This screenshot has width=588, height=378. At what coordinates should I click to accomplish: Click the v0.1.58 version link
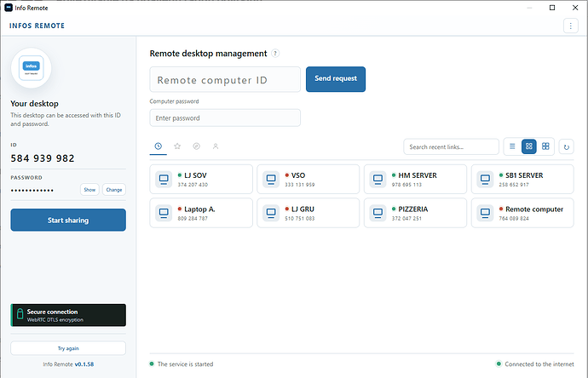[84, 364]
